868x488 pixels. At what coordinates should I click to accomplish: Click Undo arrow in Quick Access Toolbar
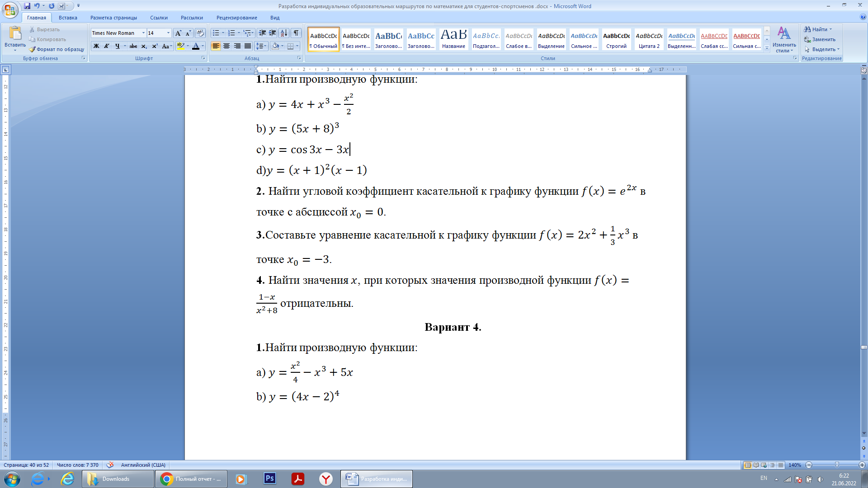click(37, 6)
